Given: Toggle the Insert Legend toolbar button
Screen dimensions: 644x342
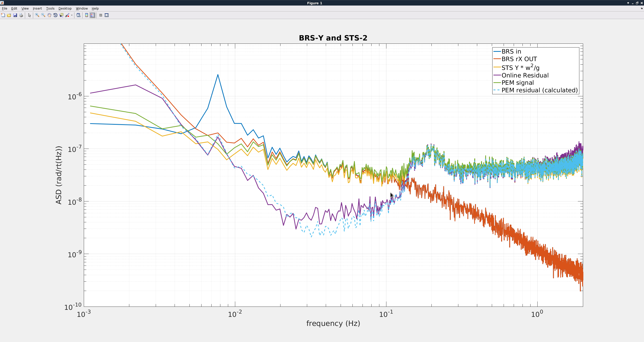Looking at the screenshot, I should [93, 15].
